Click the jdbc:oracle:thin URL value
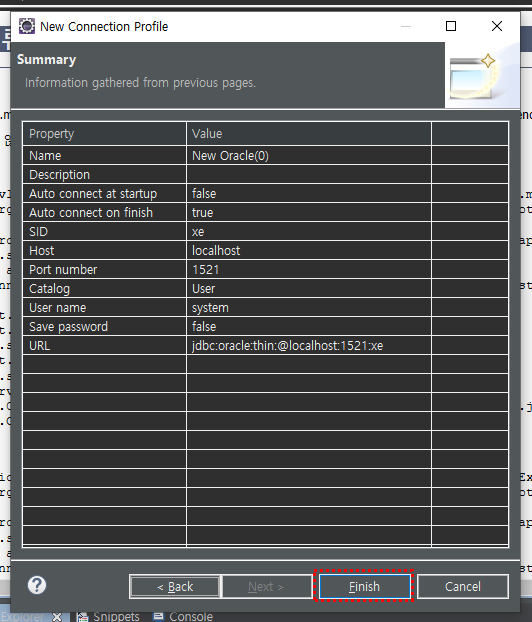The image size is (532, 622). 288,346
